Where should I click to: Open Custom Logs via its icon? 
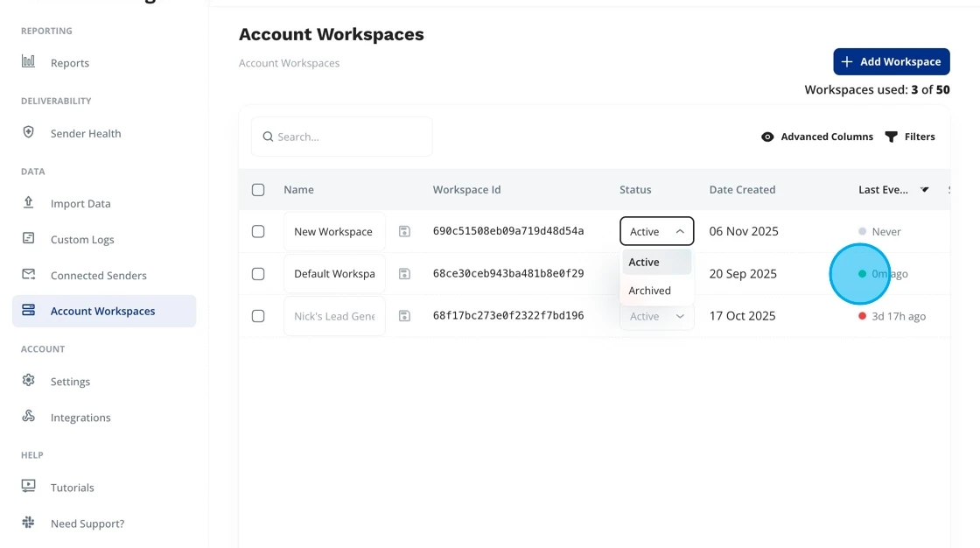click(x=29, y=239)
